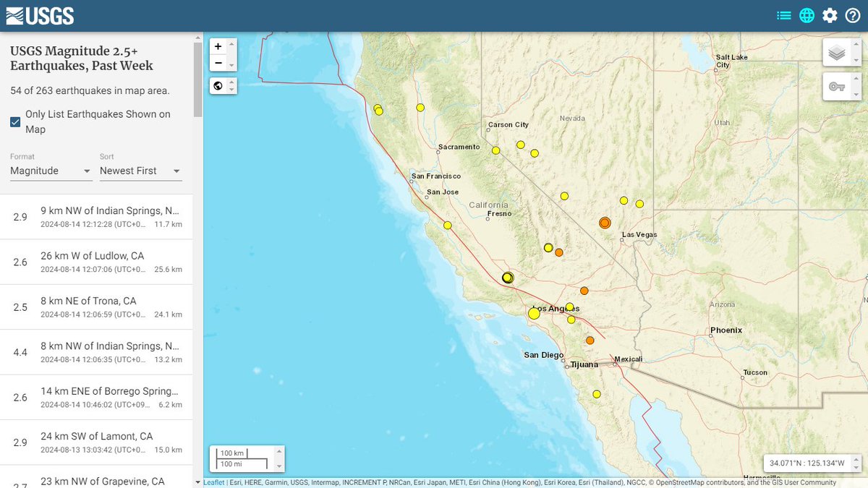
Task: Open the help question mark icon
Action: tap(852, 15)
